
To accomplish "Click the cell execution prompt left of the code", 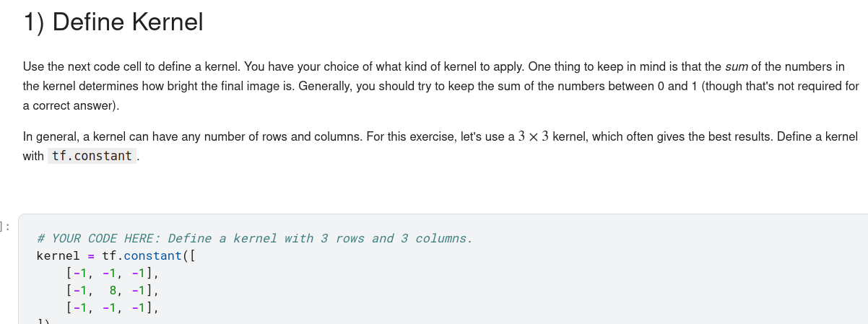I will coord(6,227).
